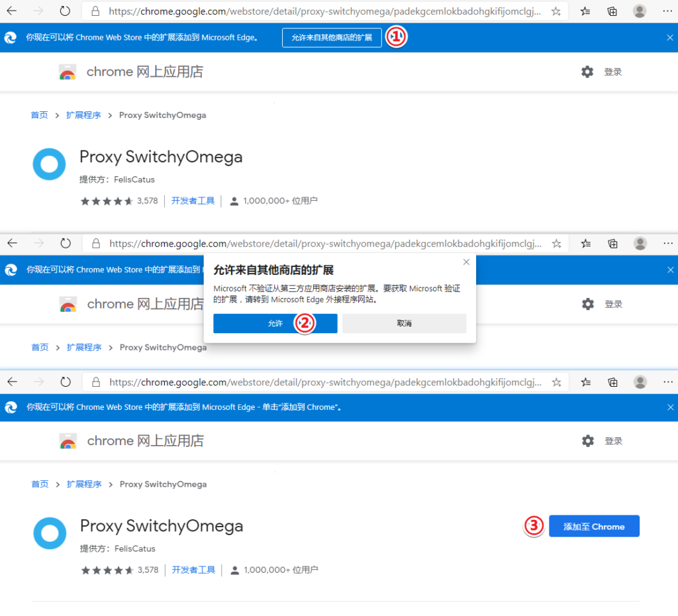Click the 允许来自其他商店的扩展 banner button
The image size is (678, 616).
[332, 38]
